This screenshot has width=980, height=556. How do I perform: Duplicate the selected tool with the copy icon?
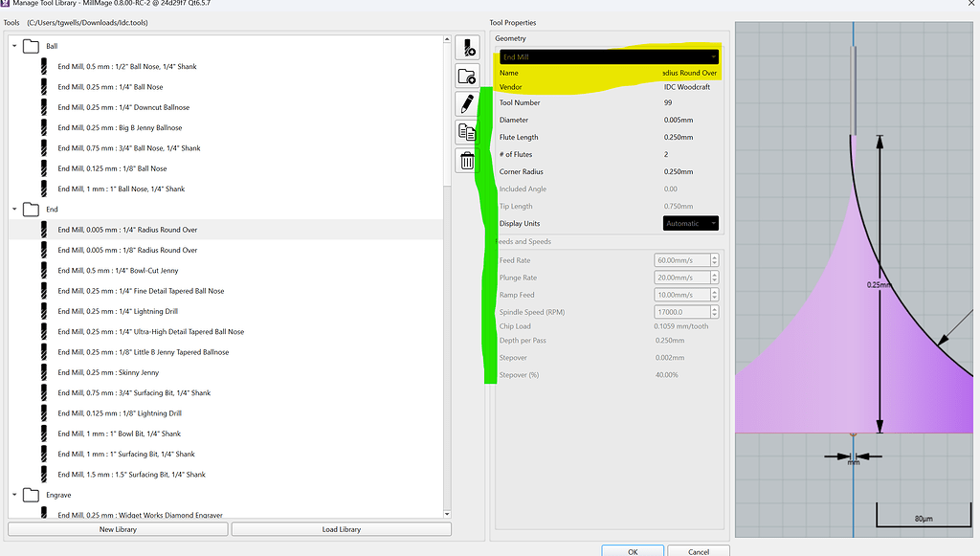(x=467, y=132)
